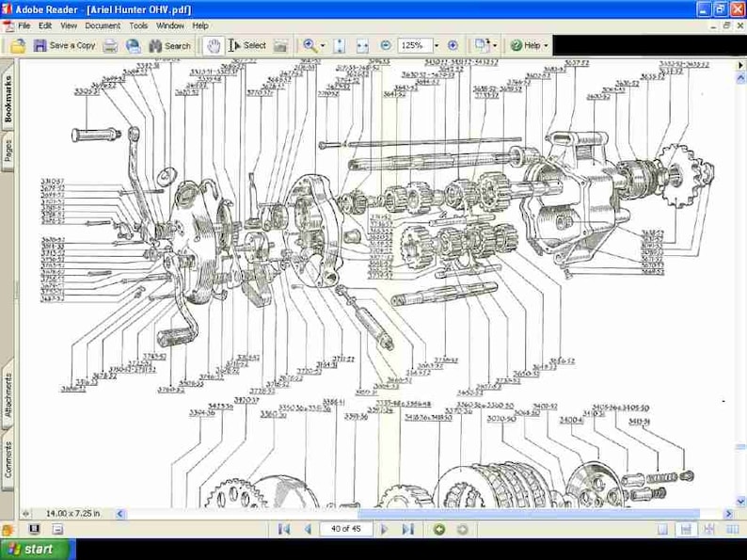Open the Search binoculars tool

169,46
